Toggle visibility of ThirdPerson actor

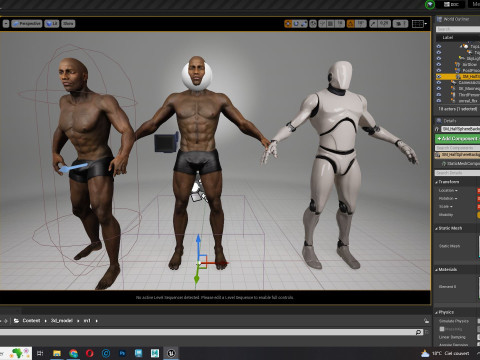(439, 94)
